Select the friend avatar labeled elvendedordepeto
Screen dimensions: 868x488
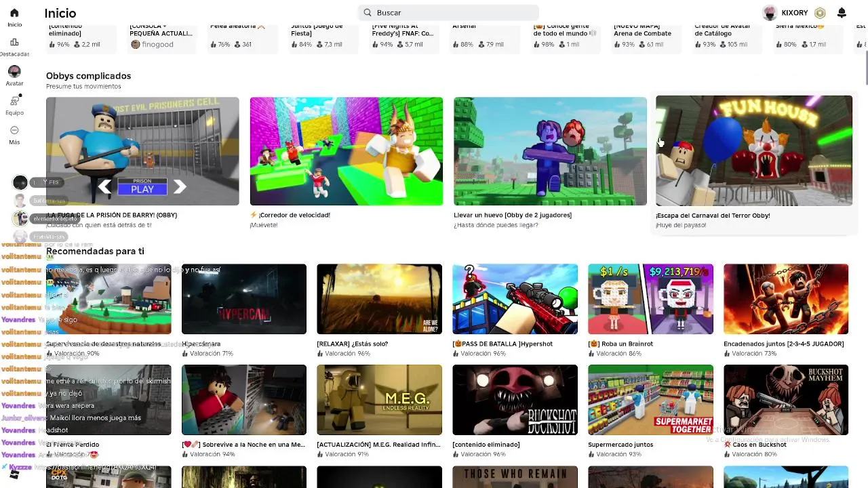coord(20,219)
